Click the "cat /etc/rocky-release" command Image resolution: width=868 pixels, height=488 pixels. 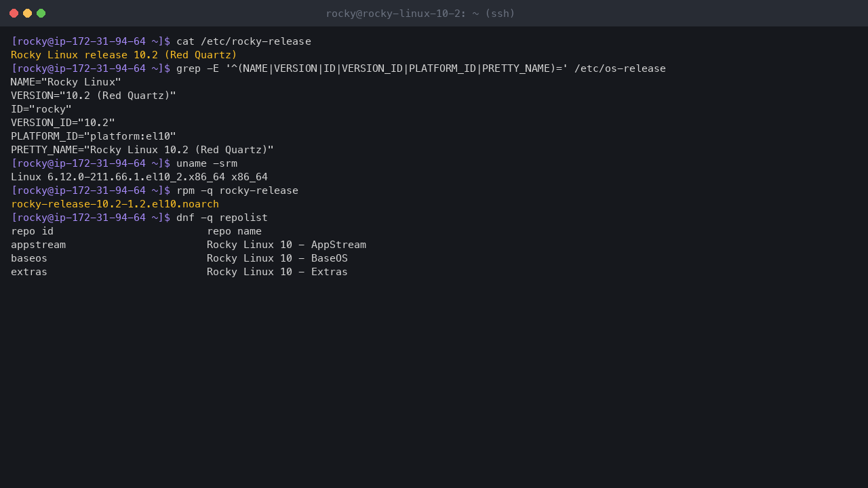click(x=243, y=41)
